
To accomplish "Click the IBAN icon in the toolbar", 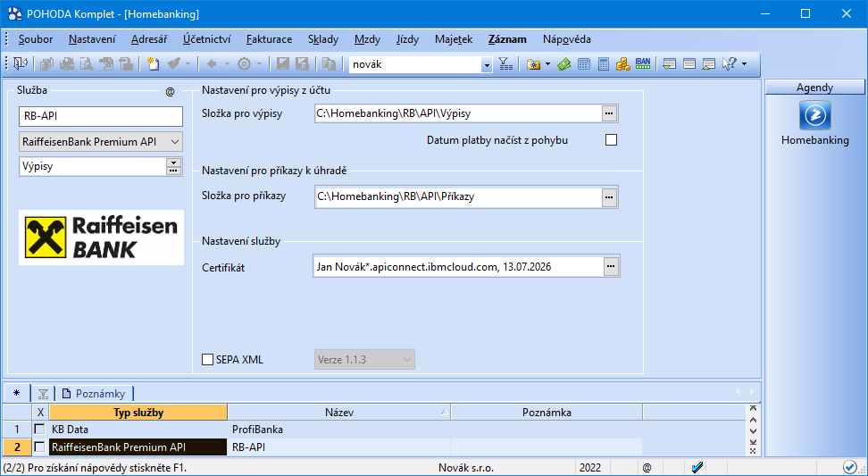I will (643, 63).
